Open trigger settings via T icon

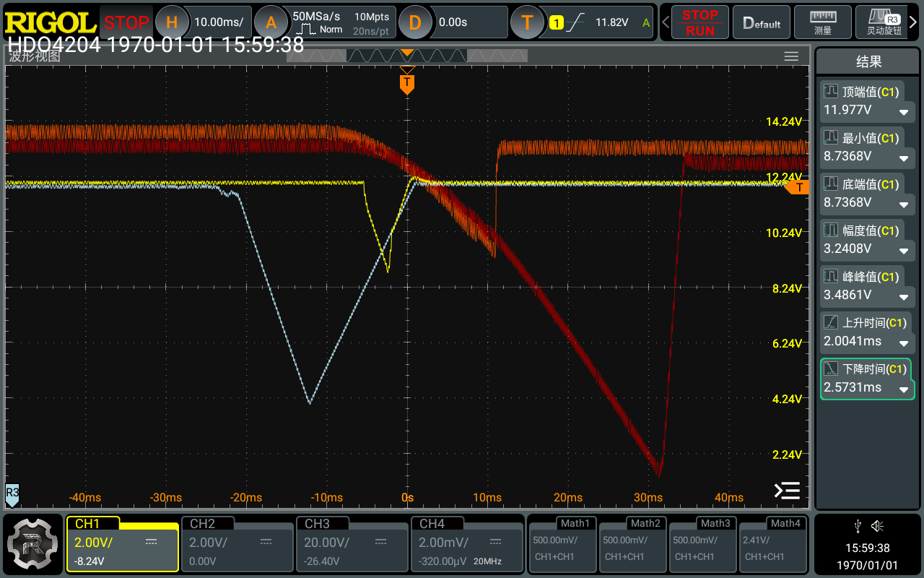point(527,22)
